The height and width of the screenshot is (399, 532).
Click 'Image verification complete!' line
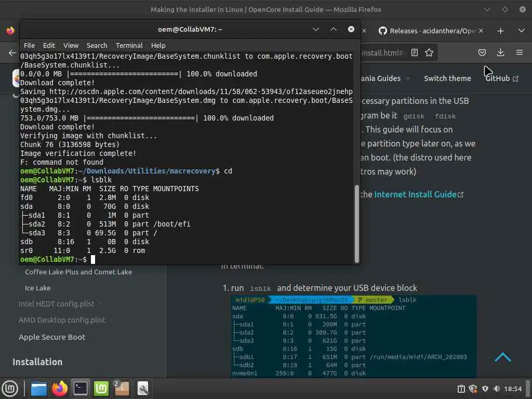click(78, 153)
